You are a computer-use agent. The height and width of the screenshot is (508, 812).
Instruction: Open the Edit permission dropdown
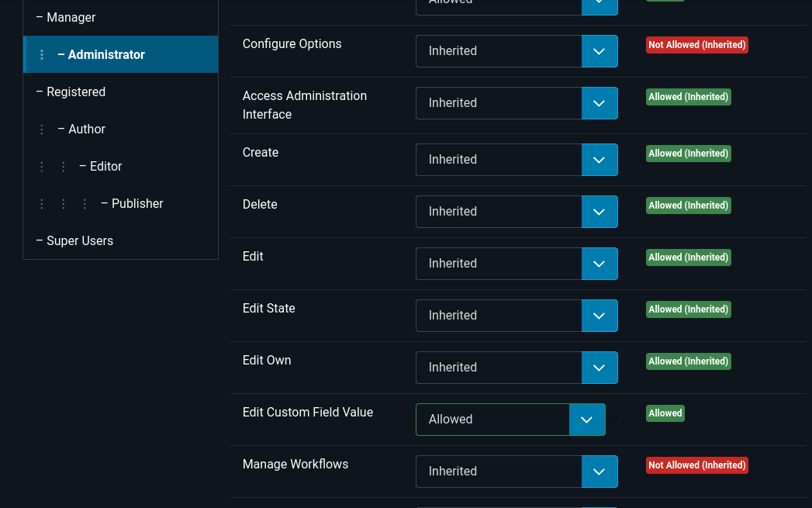517,264
